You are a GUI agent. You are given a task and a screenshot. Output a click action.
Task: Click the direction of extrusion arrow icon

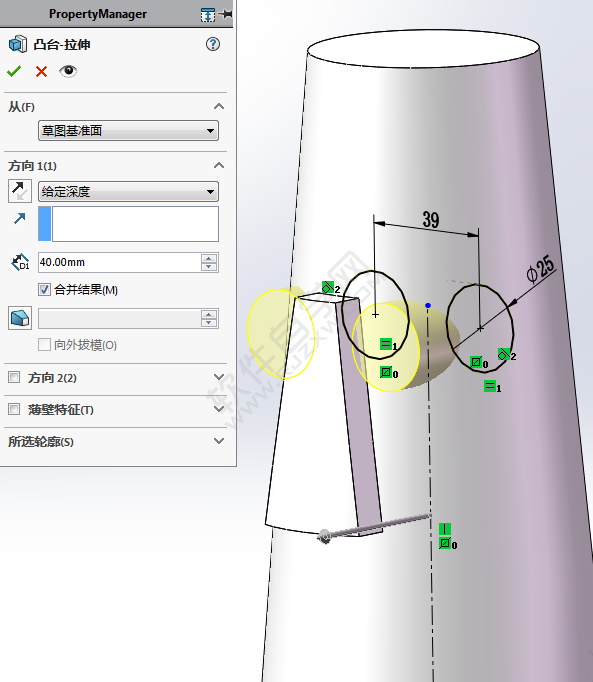pos(20,218)
